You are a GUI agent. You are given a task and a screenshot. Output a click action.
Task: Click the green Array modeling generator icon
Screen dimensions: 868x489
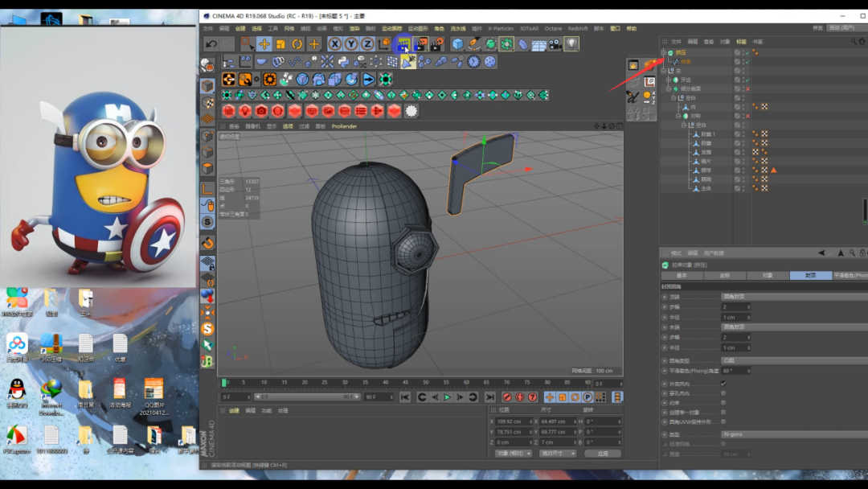(506, 43)
